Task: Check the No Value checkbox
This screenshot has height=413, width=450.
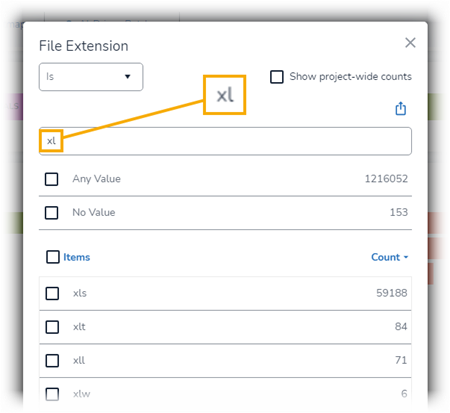Action: coord(52,212)
